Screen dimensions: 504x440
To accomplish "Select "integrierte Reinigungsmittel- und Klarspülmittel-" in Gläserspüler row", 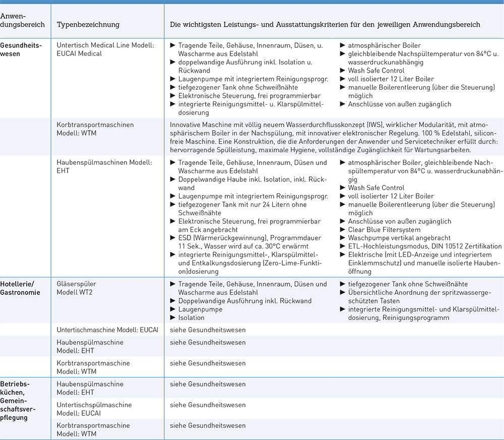I will [x=424, y=309].
